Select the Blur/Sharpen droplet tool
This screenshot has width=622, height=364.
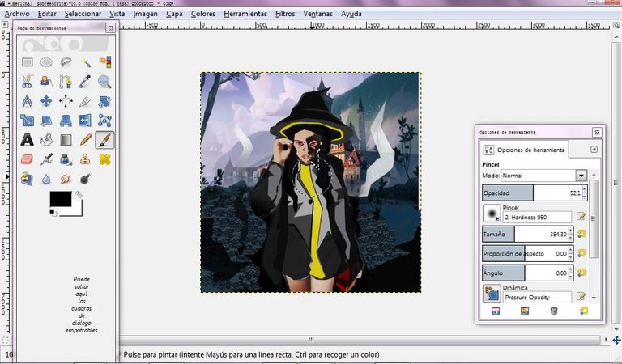[46, 179]
